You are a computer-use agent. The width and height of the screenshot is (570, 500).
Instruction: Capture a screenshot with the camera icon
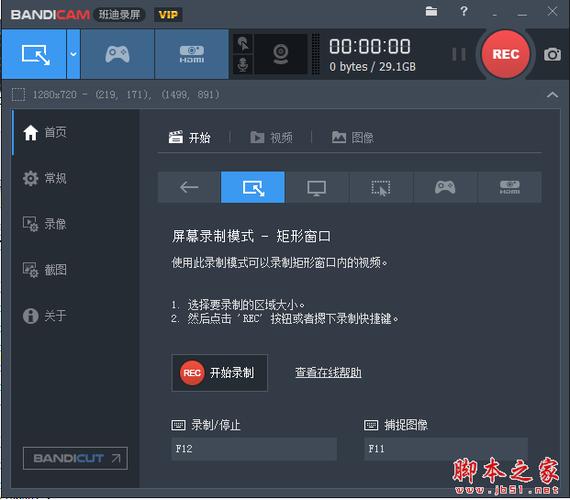(552, 55)
